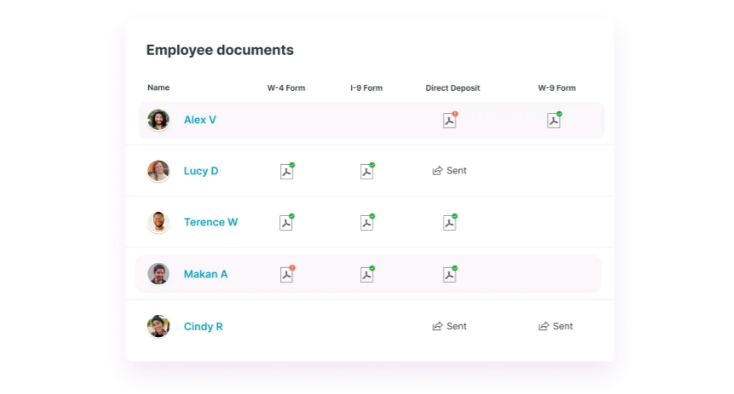Click the Direct Deposit column header

453,88
